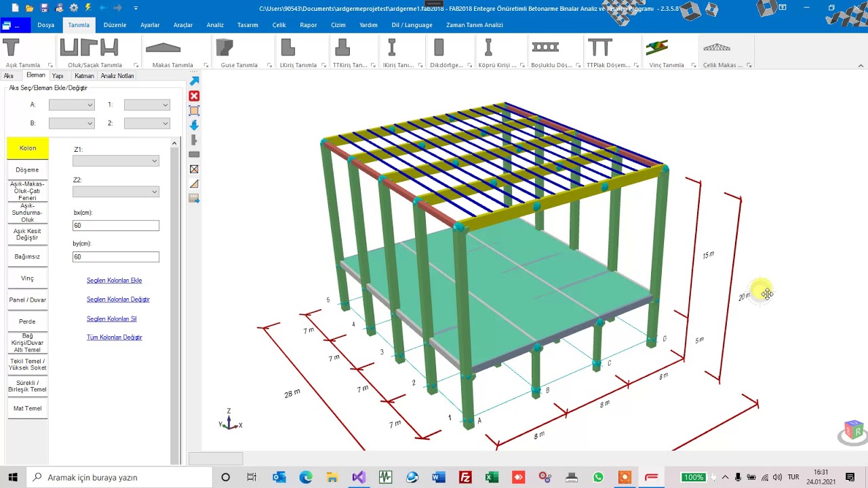Select the Döşeme element button
868x488 pixels.
click(27, 169)
